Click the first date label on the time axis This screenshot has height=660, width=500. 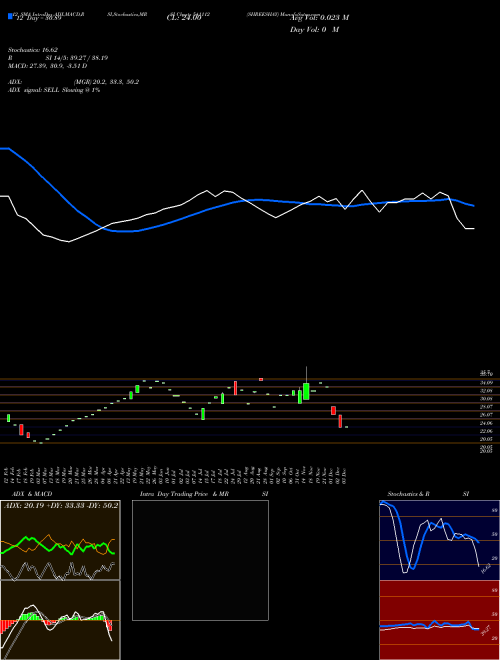tap(8, 475)
